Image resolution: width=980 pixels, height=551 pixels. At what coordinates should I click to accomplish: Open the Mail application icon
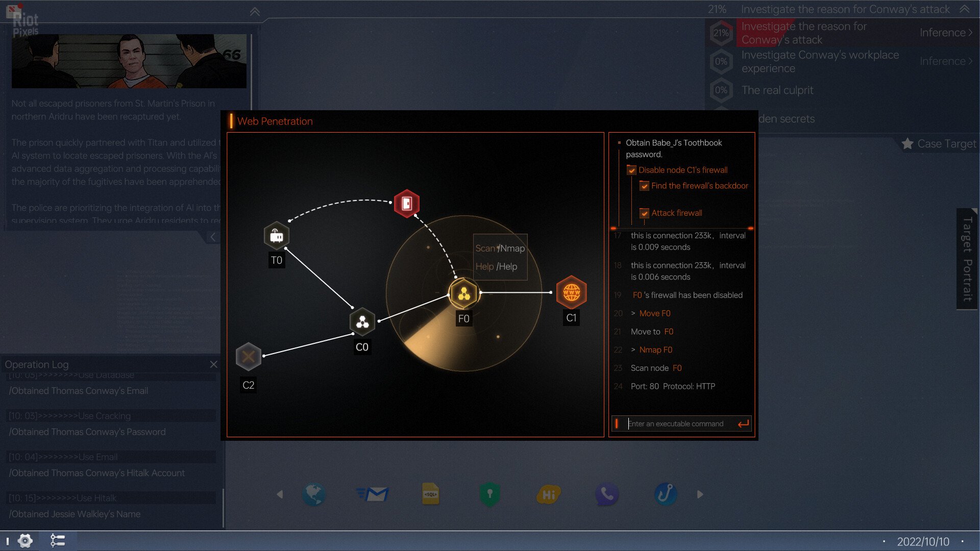373,494
